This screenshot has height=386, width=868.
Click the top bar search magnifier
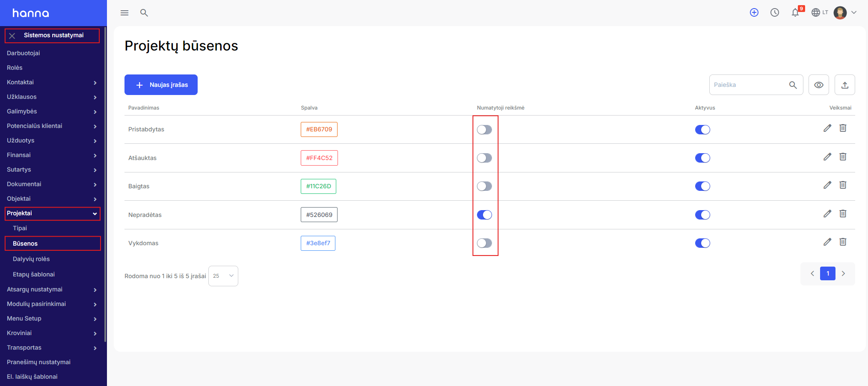coord(144,13)
